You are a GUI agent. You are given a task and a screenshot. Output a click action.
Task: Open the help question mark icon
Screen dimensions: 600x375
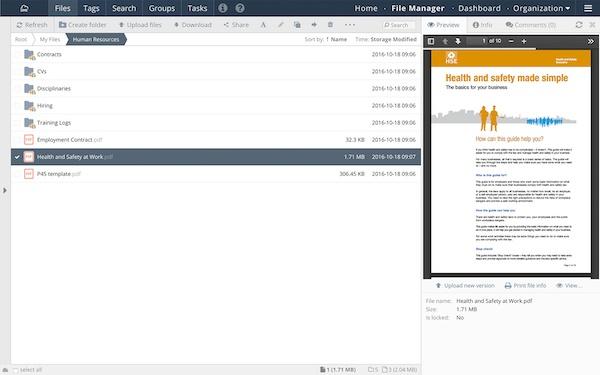pos(240,8)
